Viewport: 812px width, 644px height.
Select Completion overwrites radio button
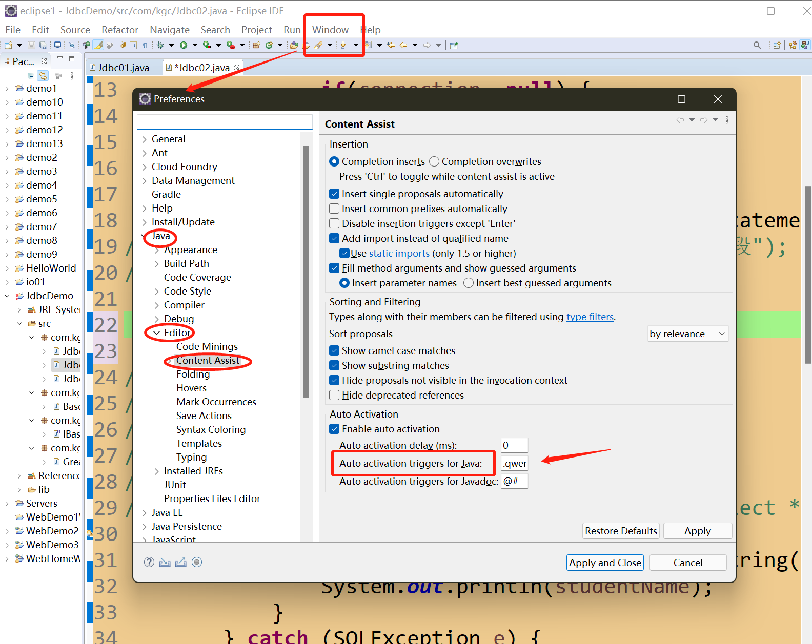[x=434, y=161]
